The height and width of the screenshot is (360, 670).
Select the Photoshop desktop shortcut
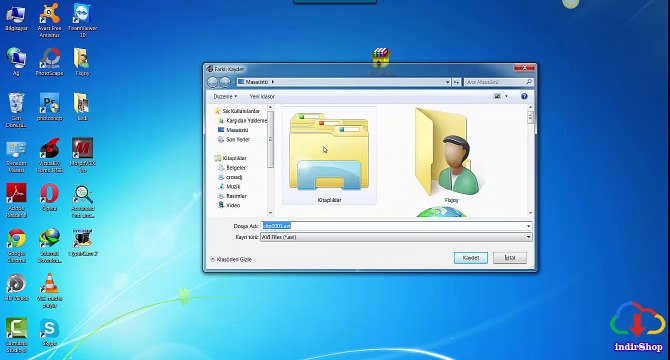coord(50,107)
